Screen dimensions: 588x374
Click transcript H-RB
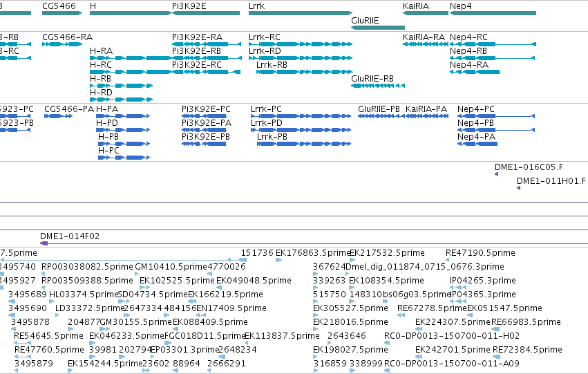point(121,86)
